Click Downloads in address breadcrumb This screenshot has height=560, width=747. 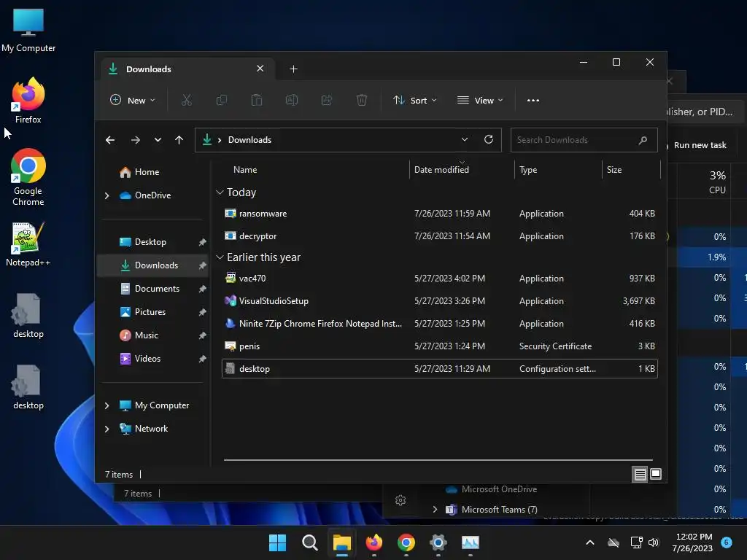click(x=249, y=140)
